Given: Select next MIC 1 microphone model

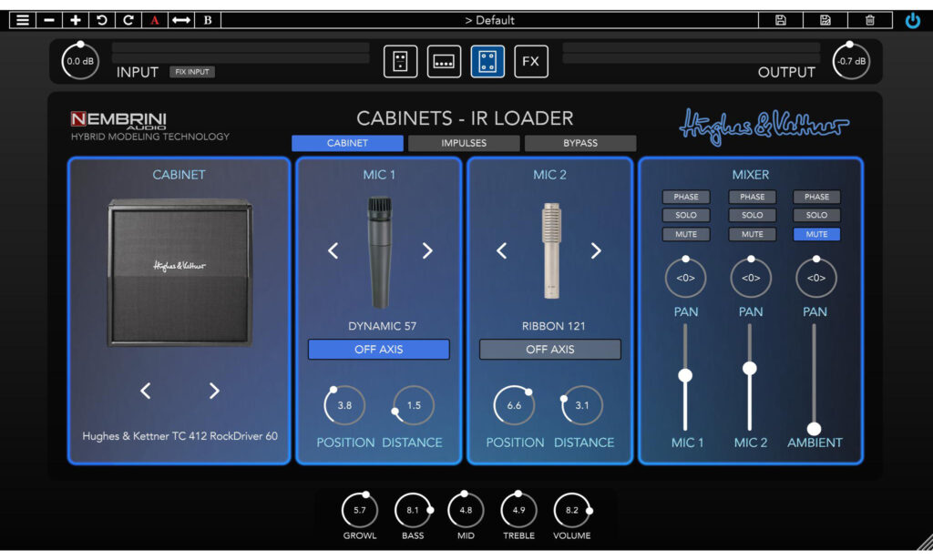Looking at the screenshot, I should pos(427,251).
